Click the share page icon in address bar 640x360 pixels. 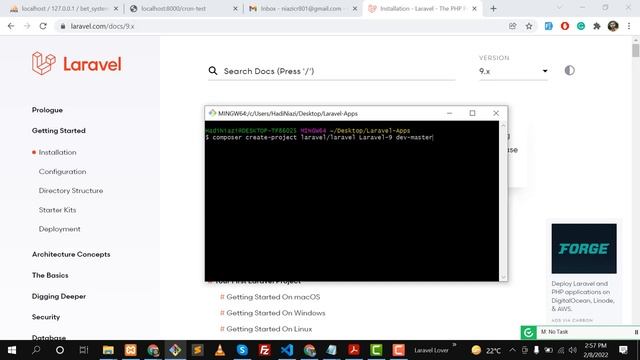512,26
